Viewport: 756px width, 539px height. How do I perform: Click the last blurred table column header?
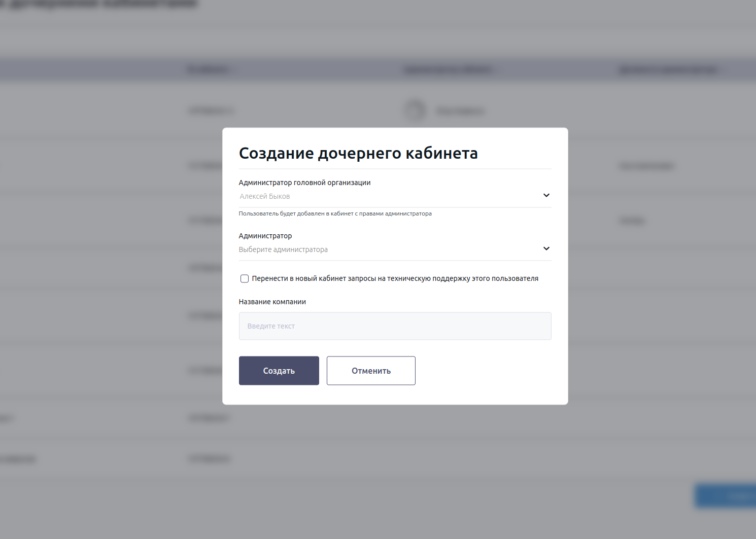670,69
